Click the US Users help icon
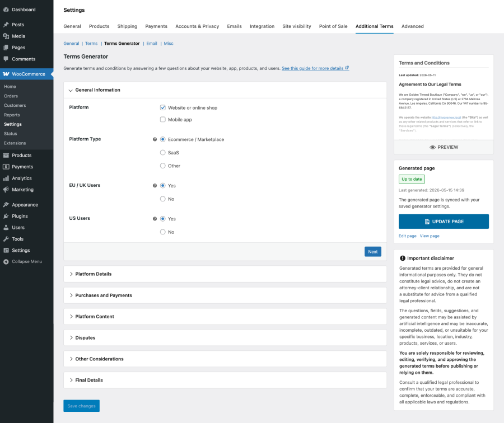504x423 pixels. pyautogui.click(x=155, y=219)
